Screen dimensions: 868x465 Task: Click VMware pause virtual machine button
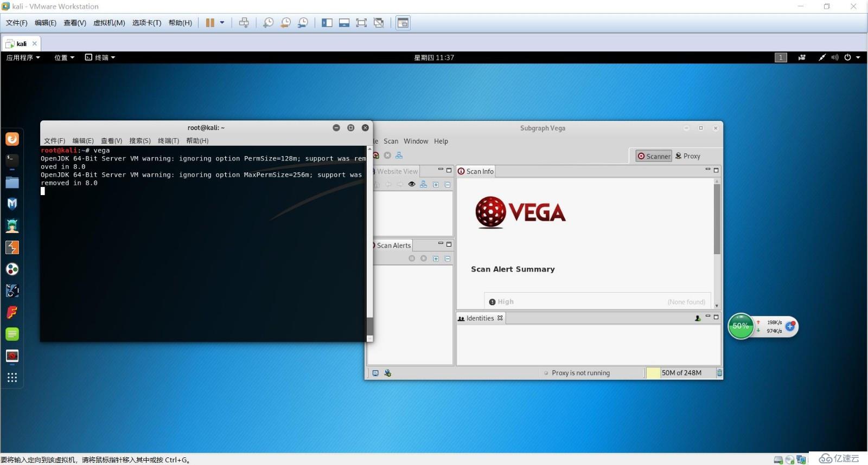pos(210,23)
